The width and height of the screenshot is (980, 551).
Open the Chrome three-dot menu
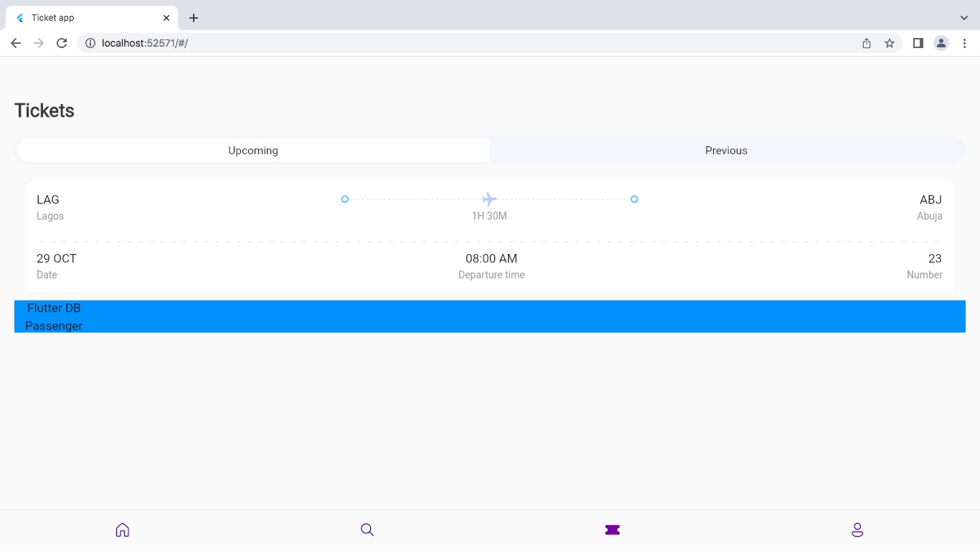[965, 43]
